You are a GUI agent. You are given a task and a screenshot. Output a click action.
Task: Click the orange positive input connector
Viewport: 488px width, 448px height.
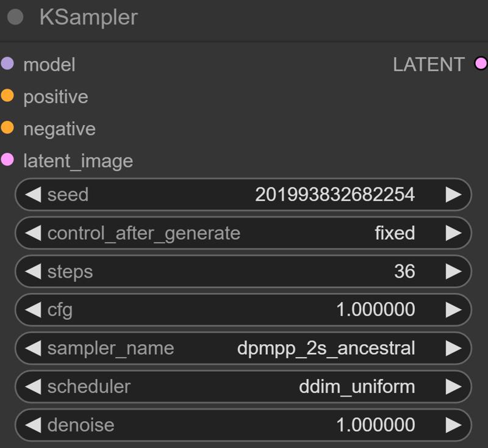point(7,96)
